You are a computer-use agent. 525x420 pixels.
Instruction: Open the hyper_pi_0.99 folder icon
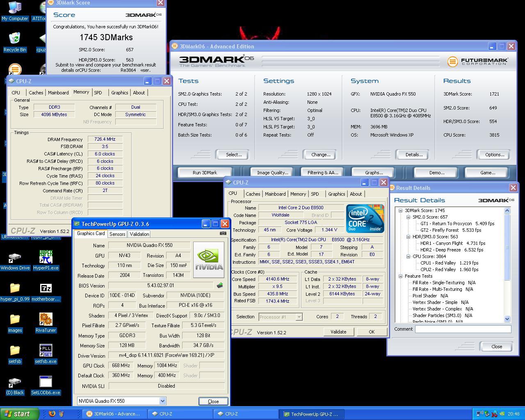(15, 292)
